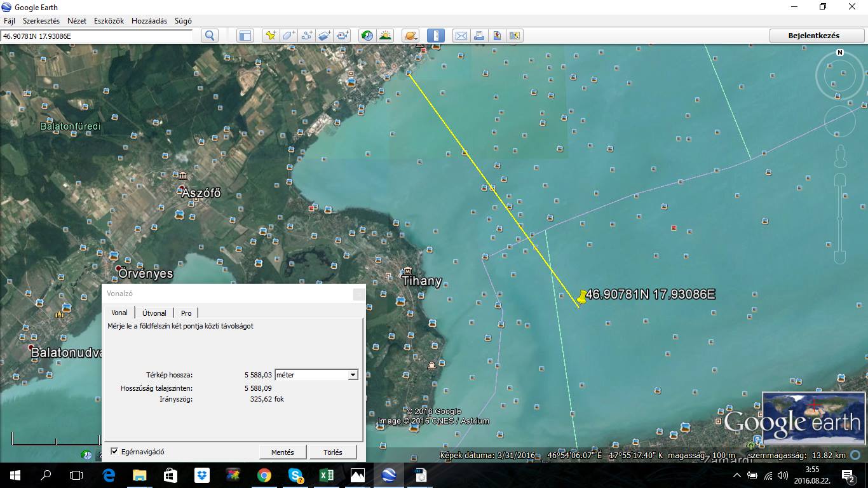Toggle the sidebar panel icon
Screen dimensions: 868x488
point(245,36)
